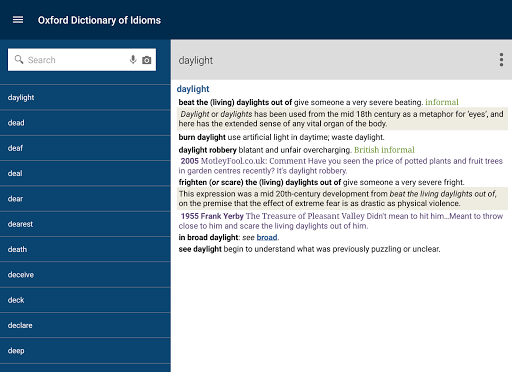Tap the camera search icon
The height and width of the screenshot is (372, 512).
[147, 60]
